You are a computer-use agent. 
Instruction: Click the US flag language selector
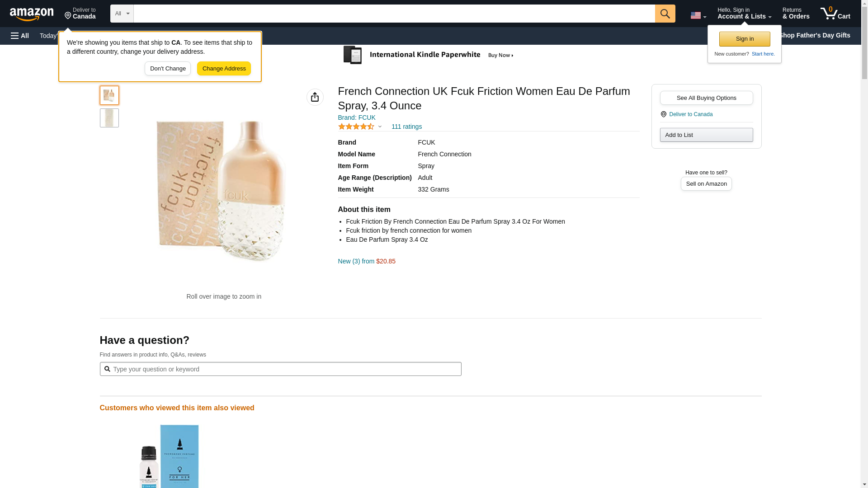click(x=698, y=15)
